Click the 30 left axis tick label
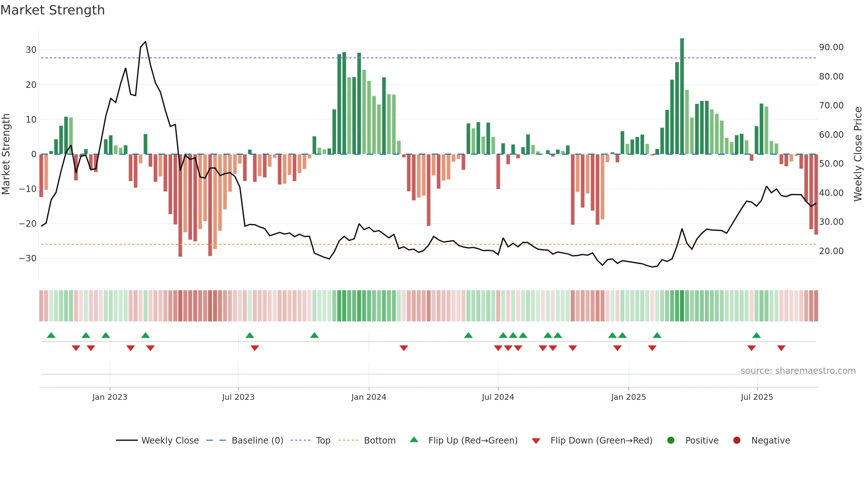The width and height of the screenshot is (868, 488). click(31, 50)
